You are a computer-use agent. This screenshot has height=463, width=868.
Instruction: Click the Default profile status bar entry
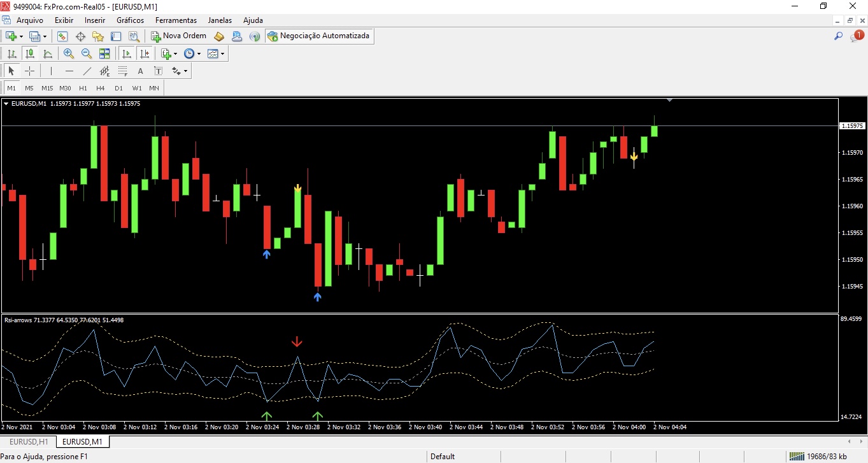[x=443, y=456]
